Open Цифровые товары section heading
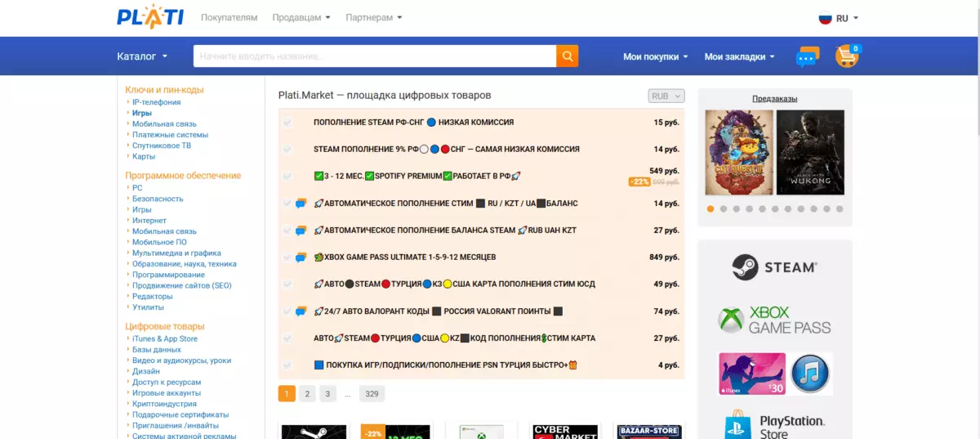The height and width of the screenshot is (439, 980). (165, 326)
